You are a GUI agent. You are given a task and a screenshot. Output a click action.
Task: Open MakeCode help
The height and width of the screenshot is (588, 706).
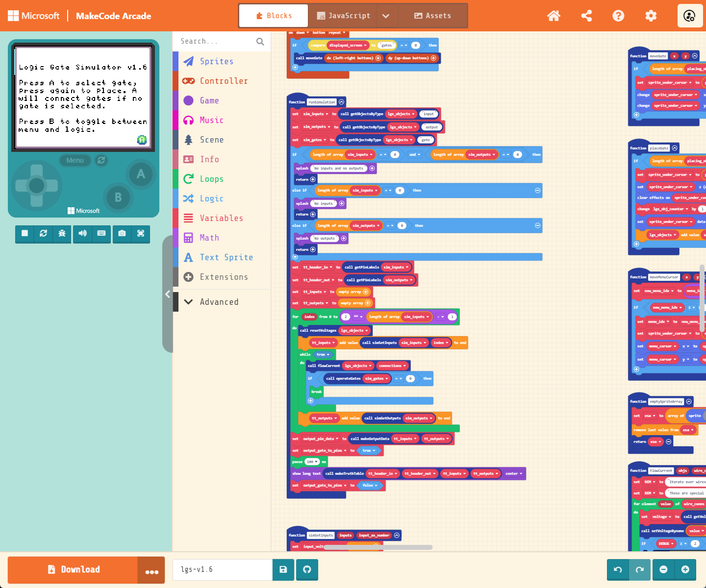coord(618,15)
